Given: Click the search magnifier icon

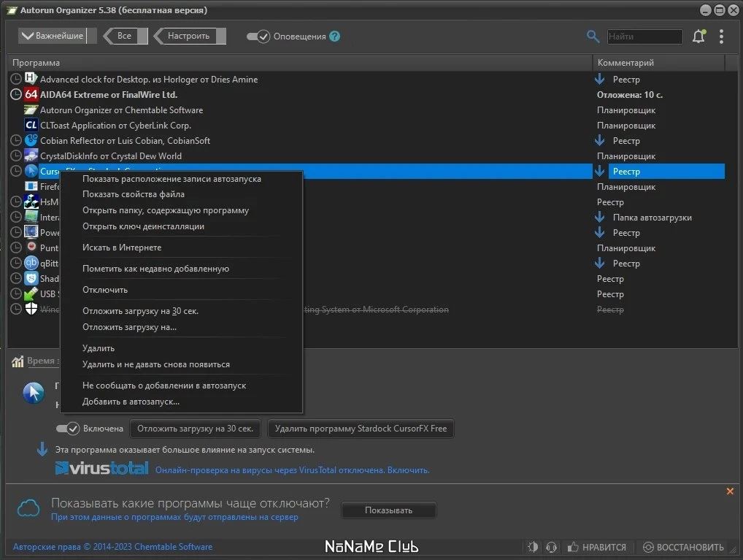Looking at the screenshot, I should pos(593,36).
